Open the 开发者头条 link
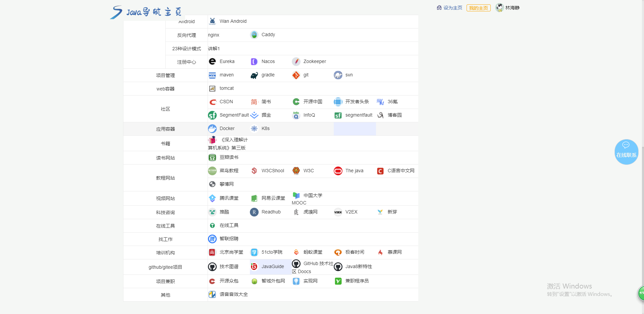This screenshot has width=644, height=314. [357, 102]
